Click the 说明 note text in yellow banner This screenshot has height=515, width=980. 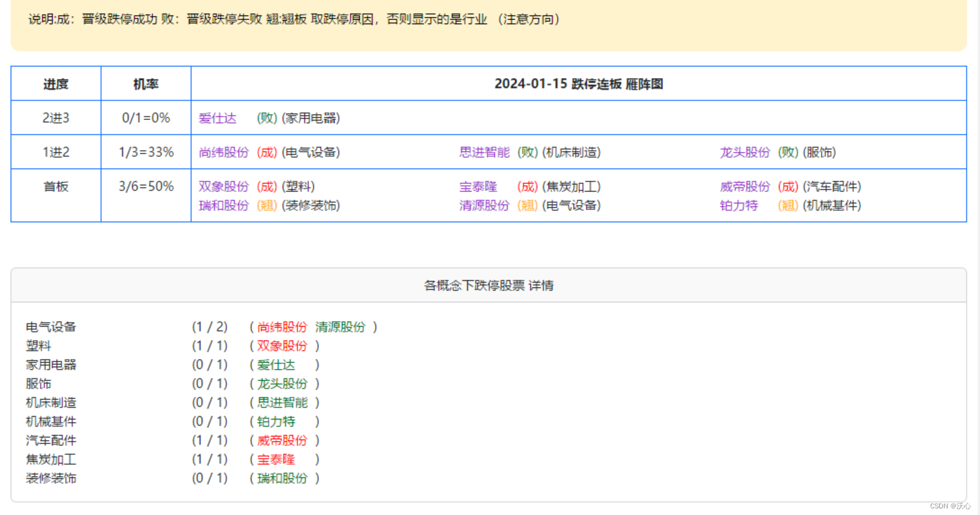click(x=294, y=19)
